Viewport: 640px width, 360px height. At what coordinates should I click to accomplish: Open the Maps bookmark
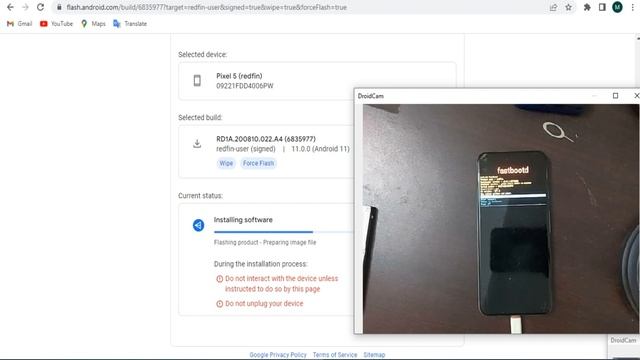click(93, 24)
